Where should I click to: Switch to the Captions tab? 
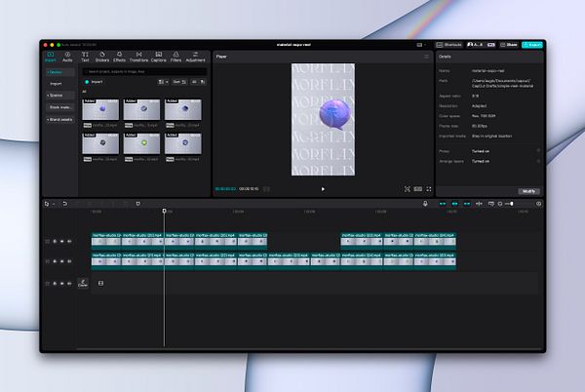[157, 58]
